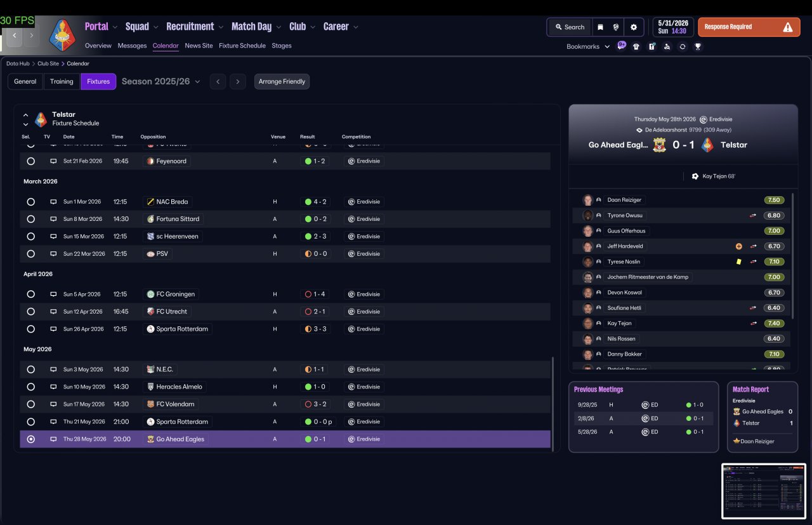Click the circular refresh bookmark icon
The image size is (812, 525).
coord(682,46)
